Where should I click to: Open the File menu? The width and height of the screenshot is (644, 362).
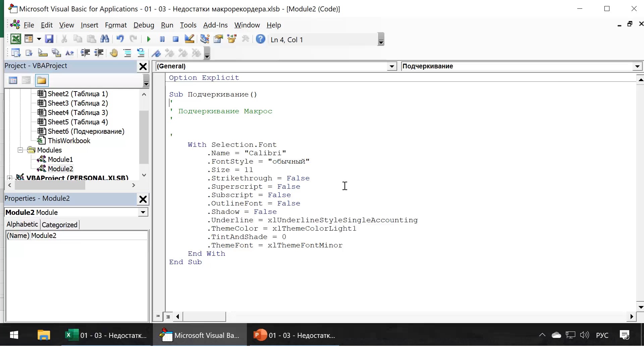click(x=29, y=25)
